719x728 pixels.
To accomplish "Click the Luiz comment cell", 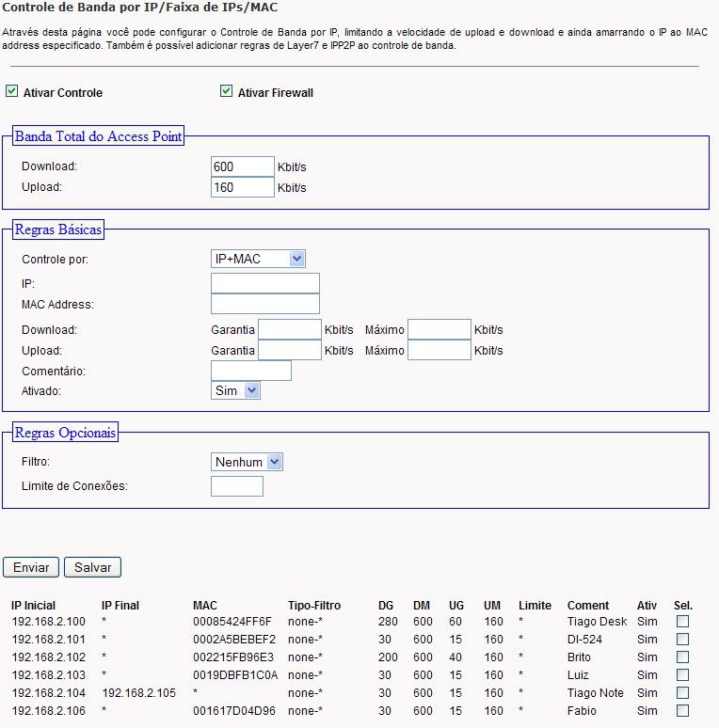I will [x=578, y=675].
